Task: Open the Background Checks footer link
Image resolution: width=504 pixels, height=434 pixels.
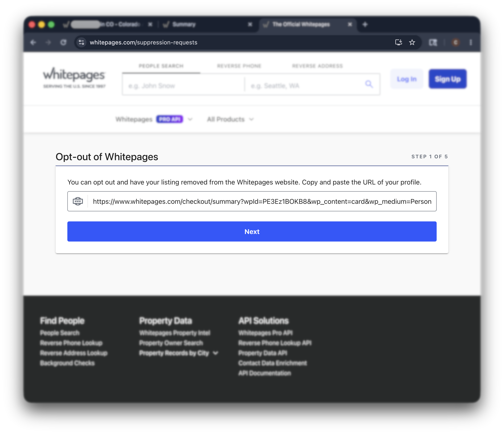Action: pos(67,363)
